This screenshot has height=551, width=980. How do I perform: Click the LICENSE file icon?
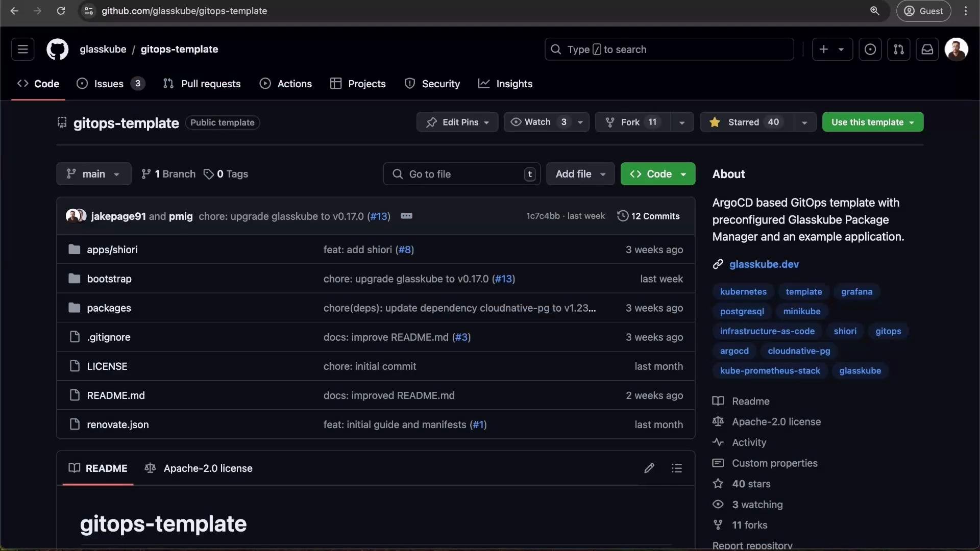click(75, 366)
